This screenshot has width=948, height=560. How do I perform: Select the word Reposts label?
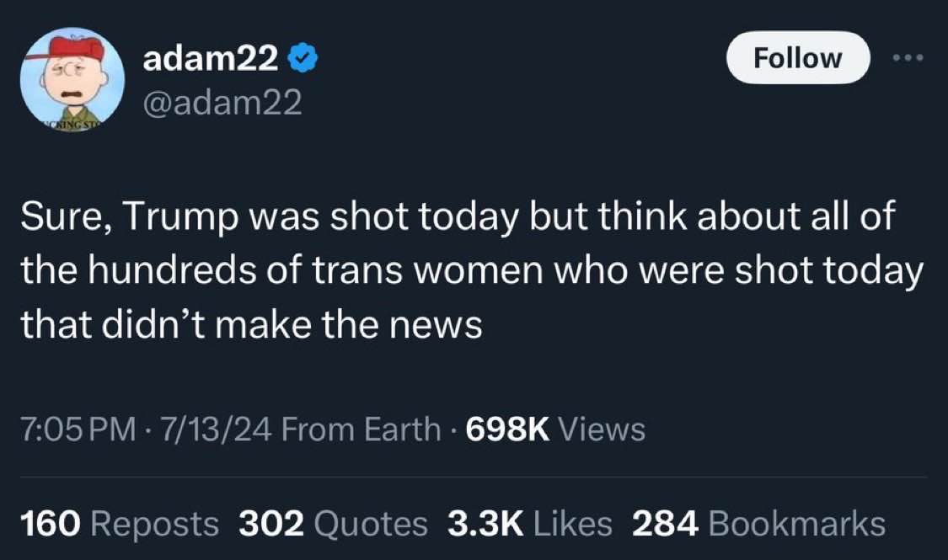click(154, 523)
